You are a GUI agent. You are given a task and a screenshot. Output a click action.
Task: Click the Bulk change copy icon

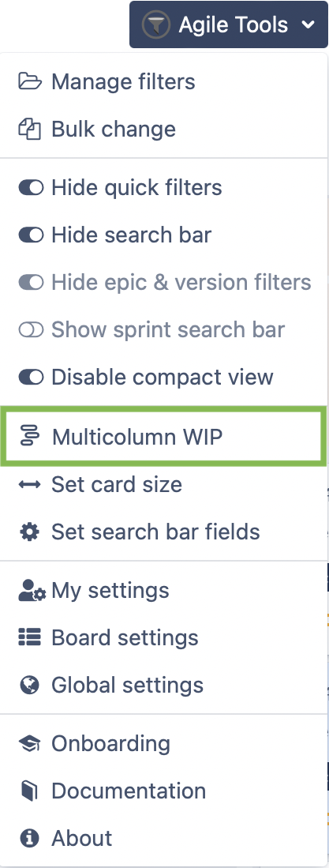30,129
